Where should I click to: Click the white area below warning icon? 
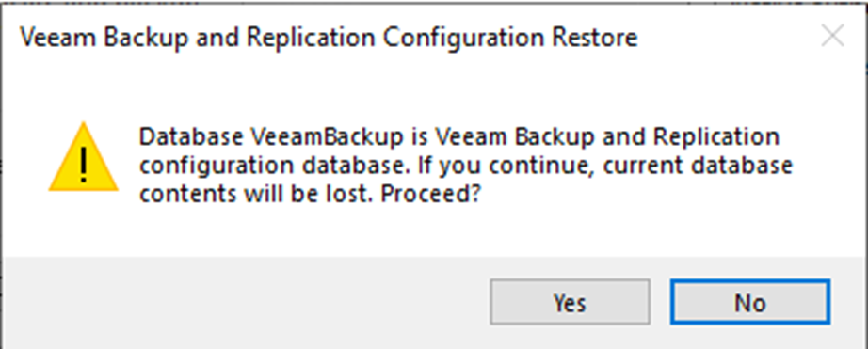[84, 224]
